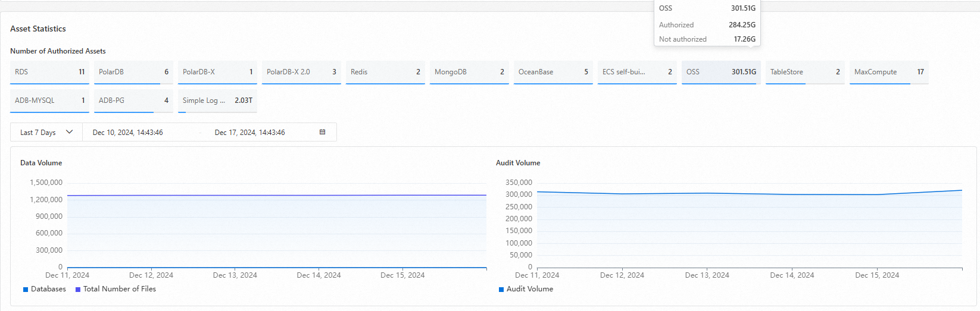Screen dimensions: 980x311
Task: Open the PolarDB-X 2.0 asset card
Action: [301, 72]
